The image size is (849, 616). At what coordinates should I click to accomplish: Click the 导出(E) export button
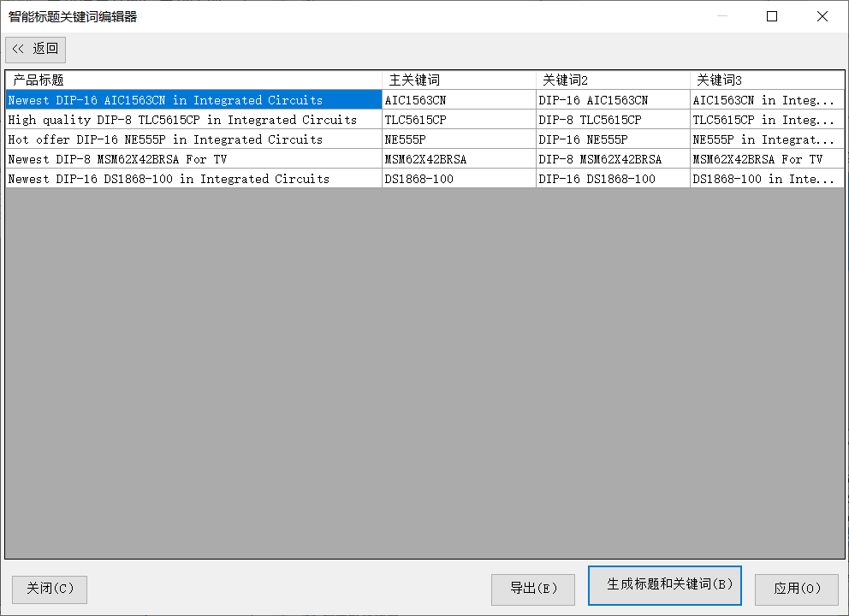coord(533,589)
